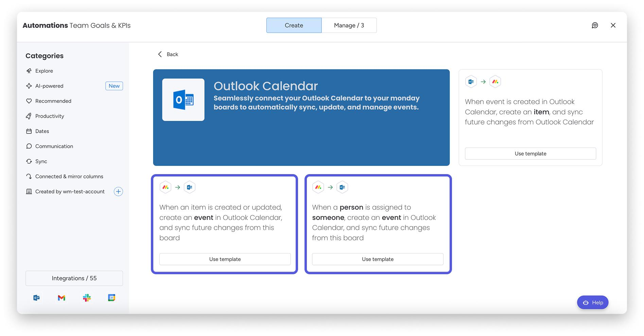Close the Automations dialog
The width and height of the screenshot is (644, 336).
coord(613,25)
